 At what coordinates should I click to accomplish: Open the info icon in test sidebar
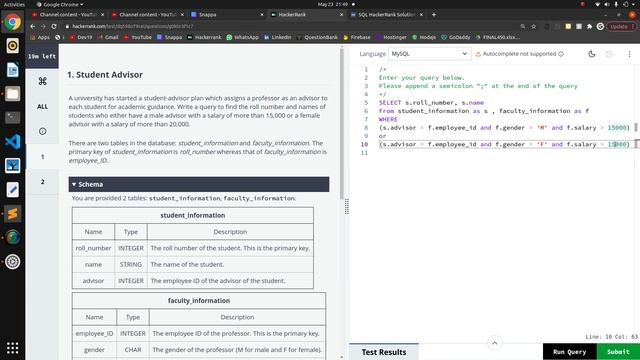pyautogui.click(x=42, y=131)
